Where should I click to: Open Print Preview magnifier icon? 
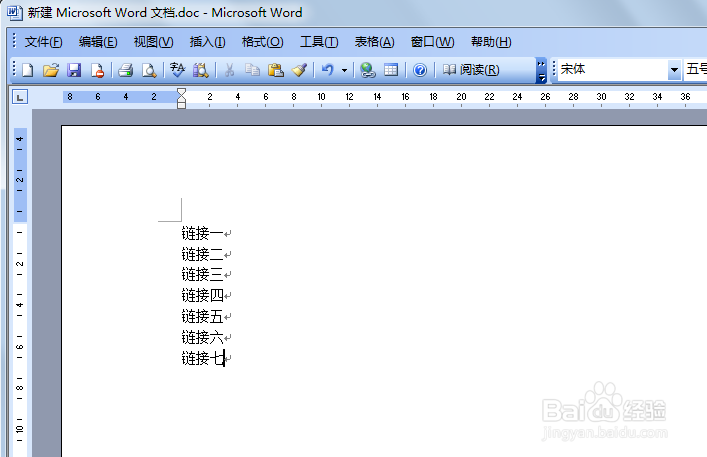click(x=149, y=70)
